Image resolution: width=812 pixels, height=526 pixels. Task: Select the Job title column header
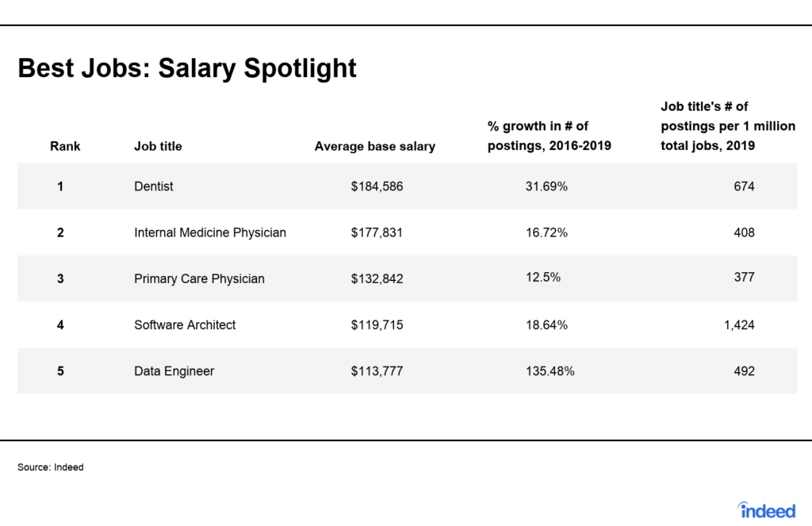[x=158, y=146]
